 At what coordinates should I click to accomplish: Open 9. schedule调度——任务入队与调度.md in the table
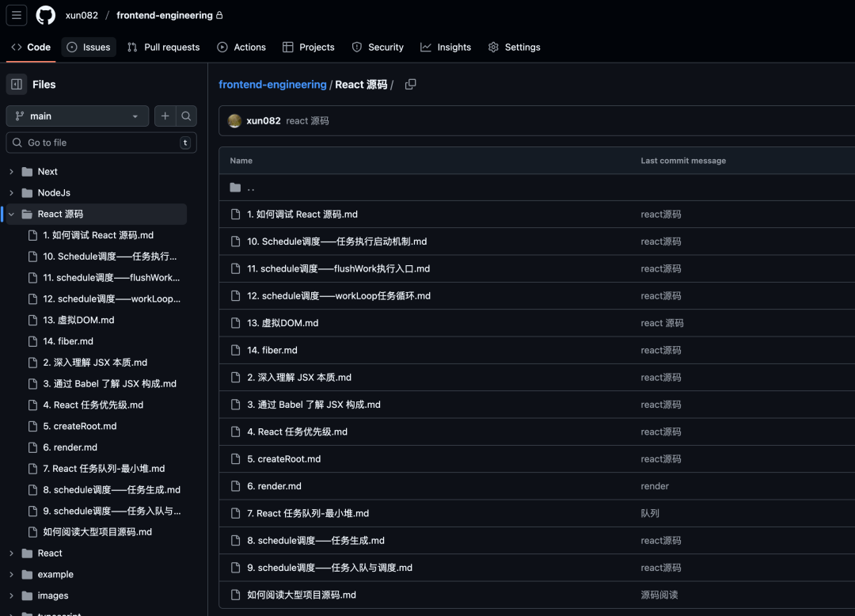[329, 568]
